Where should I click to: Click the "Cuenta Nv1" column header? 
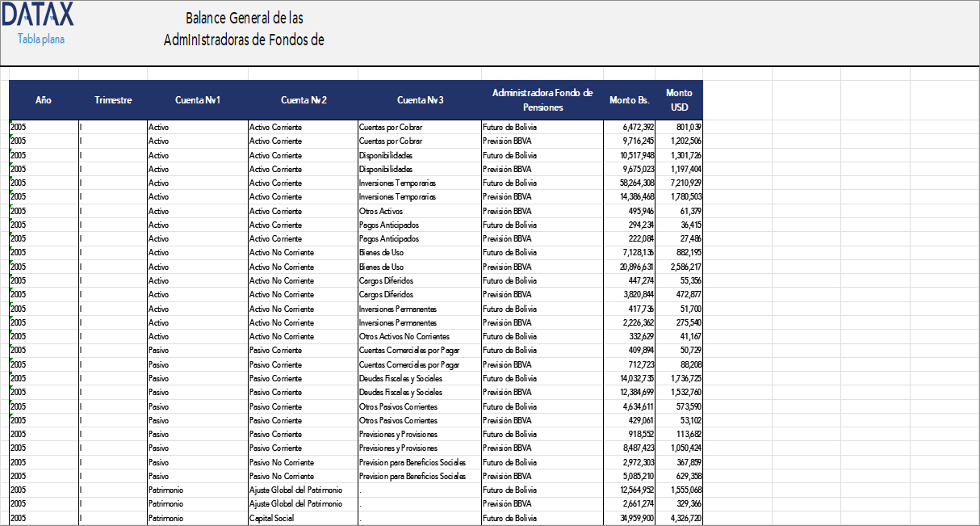(x=196, y=100)
